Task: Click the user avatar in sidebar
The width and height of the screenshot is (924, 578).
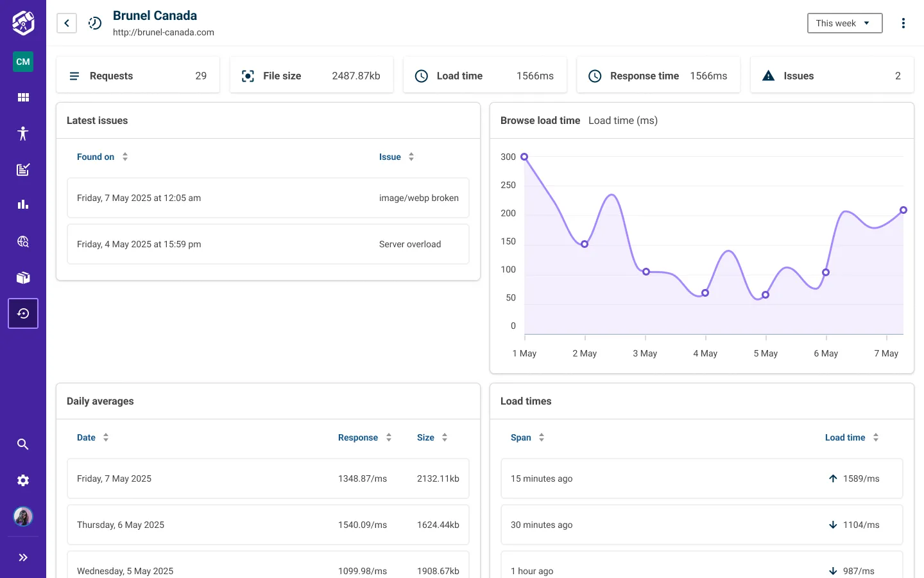Action: [23, 516]
